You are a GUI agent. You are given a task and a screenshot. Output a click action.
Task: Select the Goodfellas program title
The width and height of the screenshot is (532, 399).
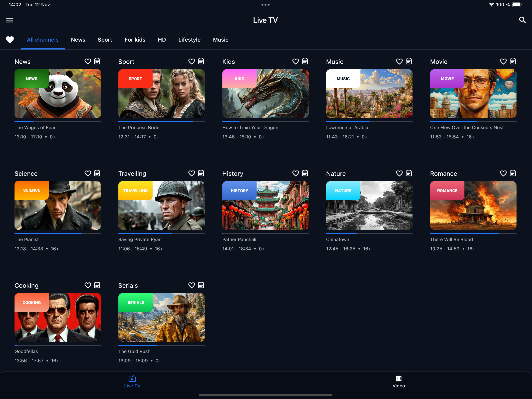click(x=26, y=351)
